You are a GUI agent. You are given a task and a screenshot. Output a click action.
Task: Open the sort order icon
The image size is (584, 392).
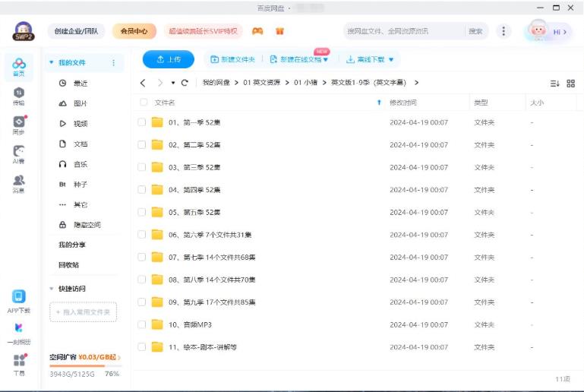click(x=555, y=84)
